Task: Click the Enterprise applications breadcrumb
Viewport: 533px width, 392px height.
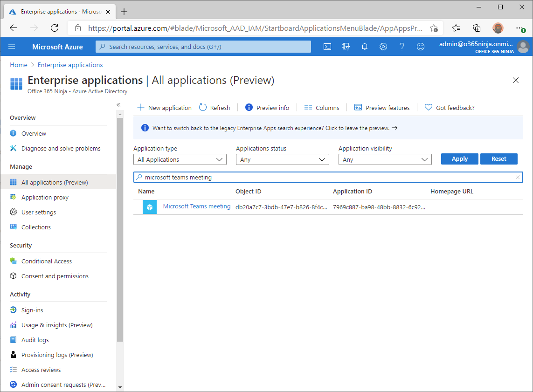Action: [70, 65]
